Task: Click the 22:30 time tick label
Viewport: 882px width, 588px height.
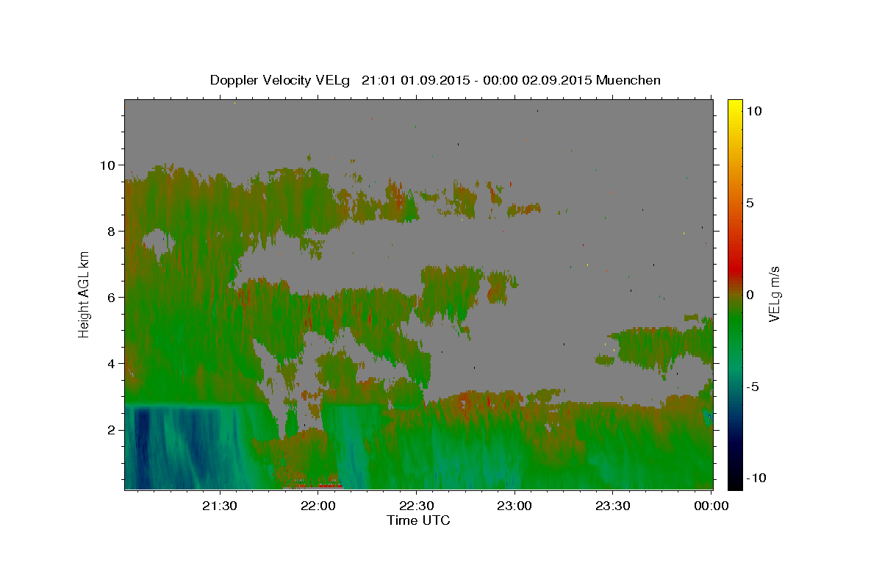Action: pos(416,506)
